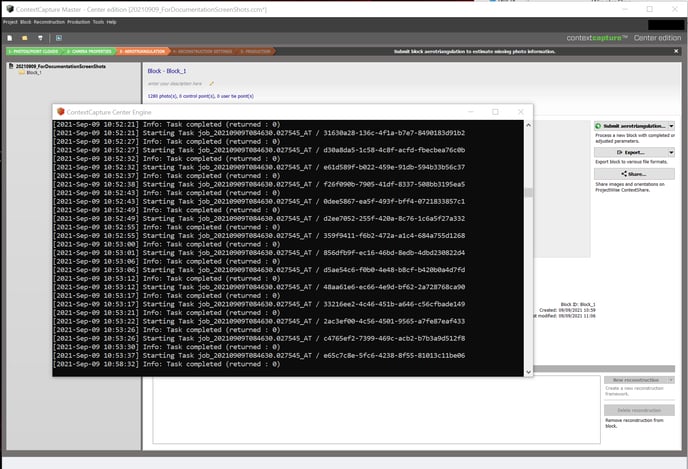Click the engine console scroll up arrow
This screenshot has height=469, width=688.
tap(528, 125)
